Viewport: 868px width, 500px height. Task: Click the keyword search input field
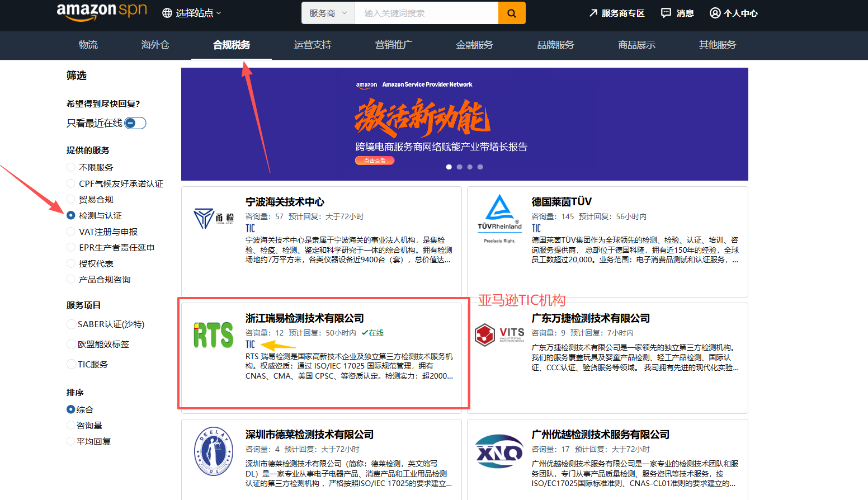426,13
